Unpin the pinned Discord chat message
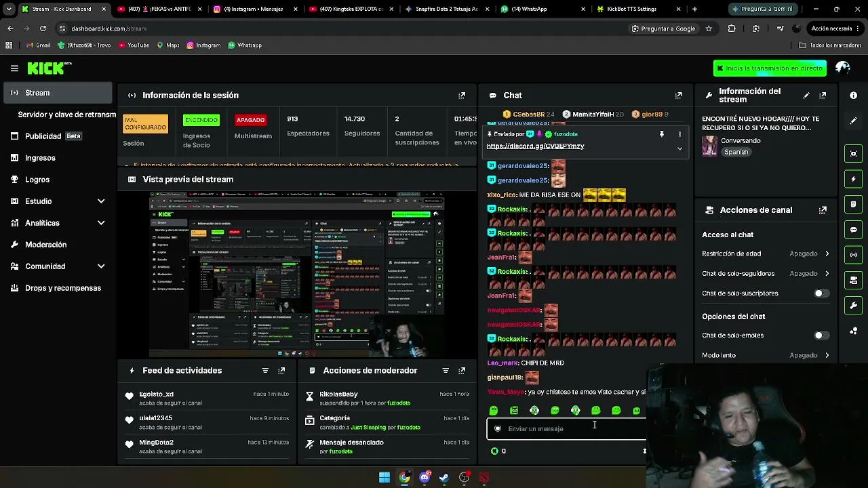Viewport: 868px width, 488px height. pyautogui.click(x=662, y=134)
